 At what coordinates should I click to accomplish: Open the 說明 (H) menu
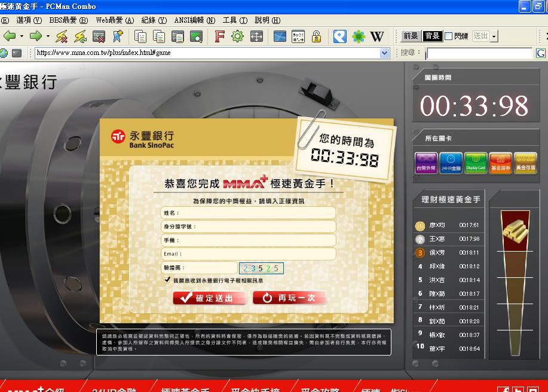tap(267, 20)
